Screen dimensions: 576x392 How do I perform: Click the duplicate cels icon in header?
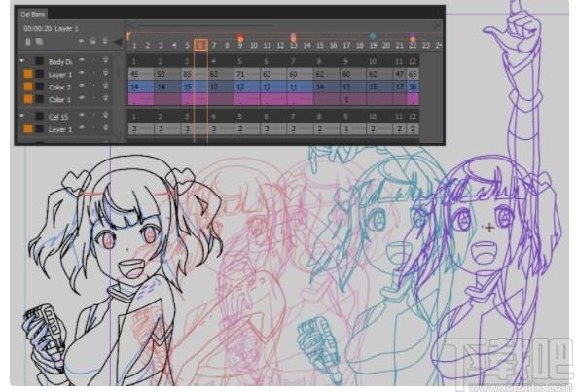coord(39,42)
